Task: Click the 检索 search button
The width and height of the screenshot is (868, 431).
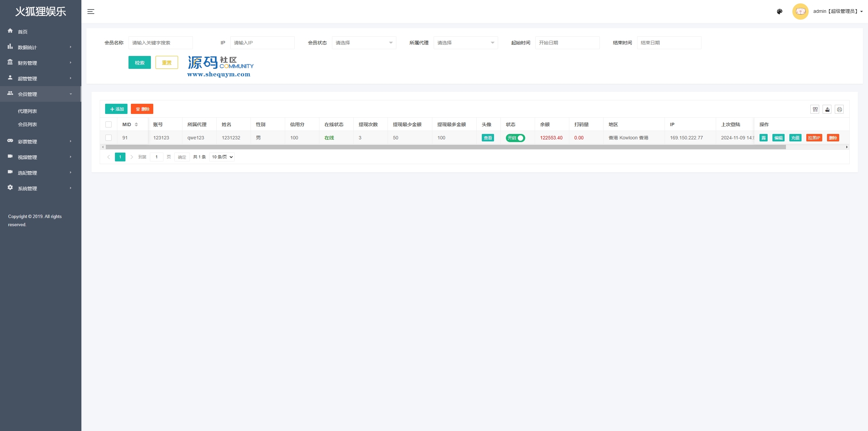Action: (x=139, y=63)
